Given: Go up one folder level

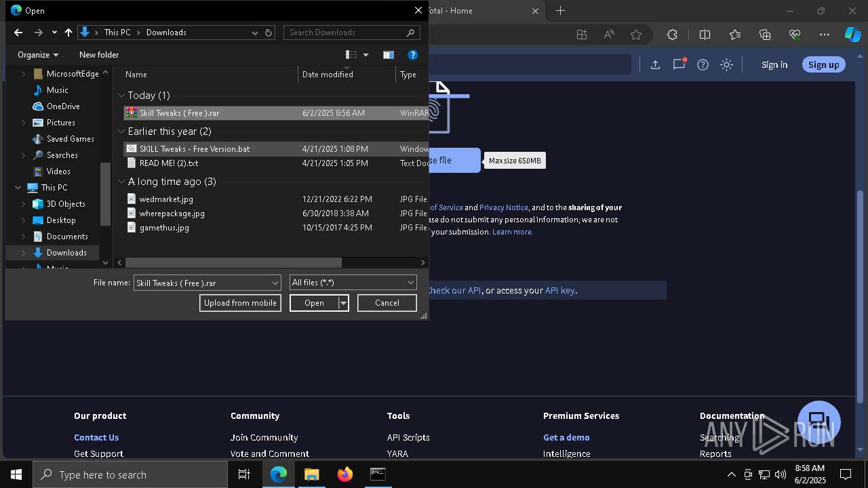Looking at the screenshot, I should [68, 33].
